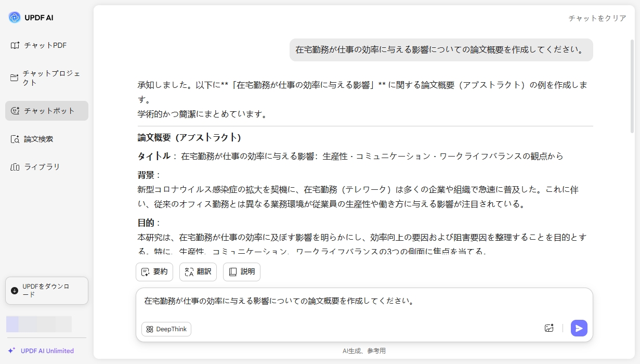Click the 背景 heading in the response
Viewport: 640px width, 364px height.
click(146, 175)
